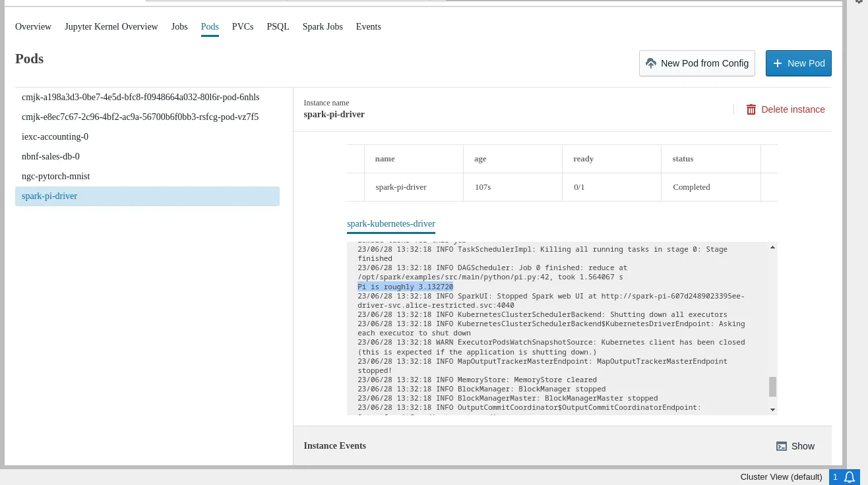Click the plus icon in New Pod button
The height and width of the screenshot is (485, 868).
[x=777, y=63]
